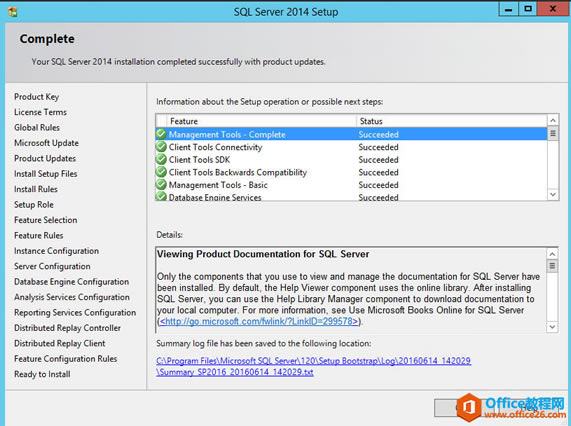Click Succeeded status of Management Tools - Basic
Viewport: 571px width, 426px height.
pyautogui.click(x=378, y=185)
